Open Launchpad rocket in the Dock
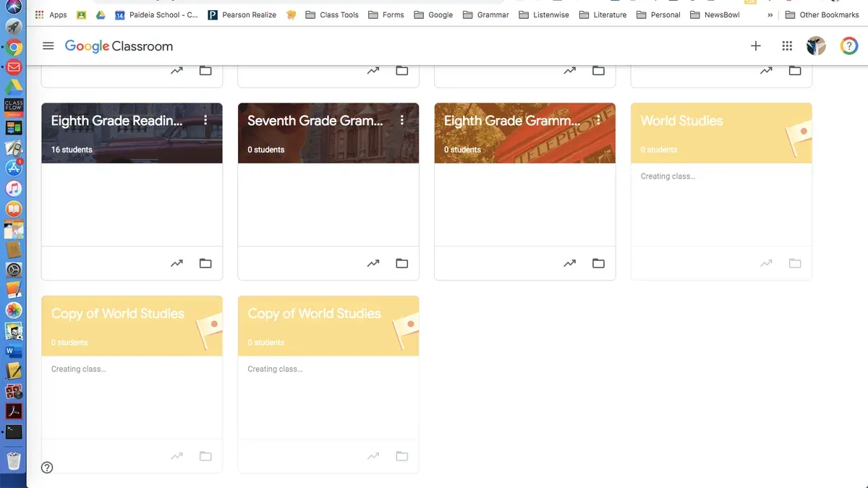The width and height of the screenshot is (868, 488). coord(14,27)
